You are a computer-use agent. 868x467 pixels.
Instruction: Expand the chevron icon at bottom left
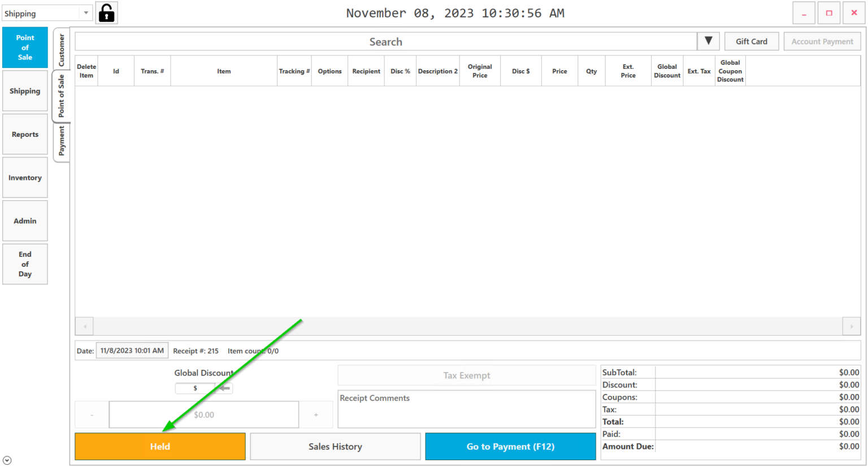point(6,460)
